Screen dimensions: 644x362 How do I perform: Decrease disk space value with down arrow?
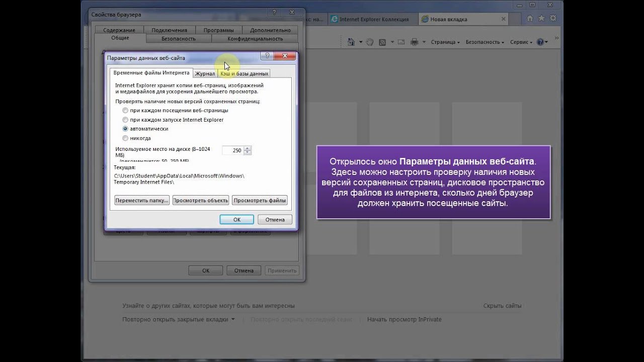pos(248,152)
